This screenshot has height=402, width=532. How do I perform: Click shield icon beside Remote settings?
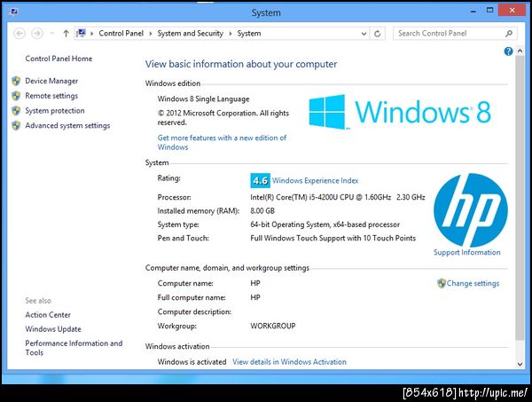coord(16,96)
